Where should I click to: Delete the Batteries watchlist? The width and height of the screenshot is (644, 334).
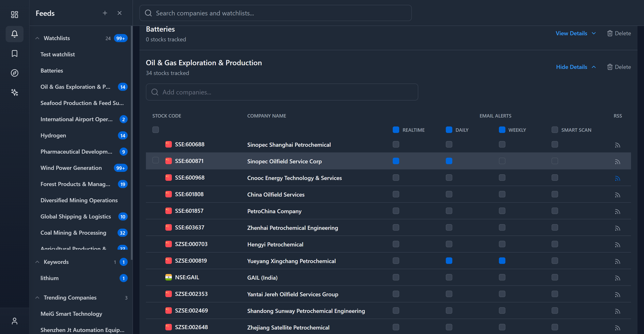pyautogui.click(x=619, y=33)
